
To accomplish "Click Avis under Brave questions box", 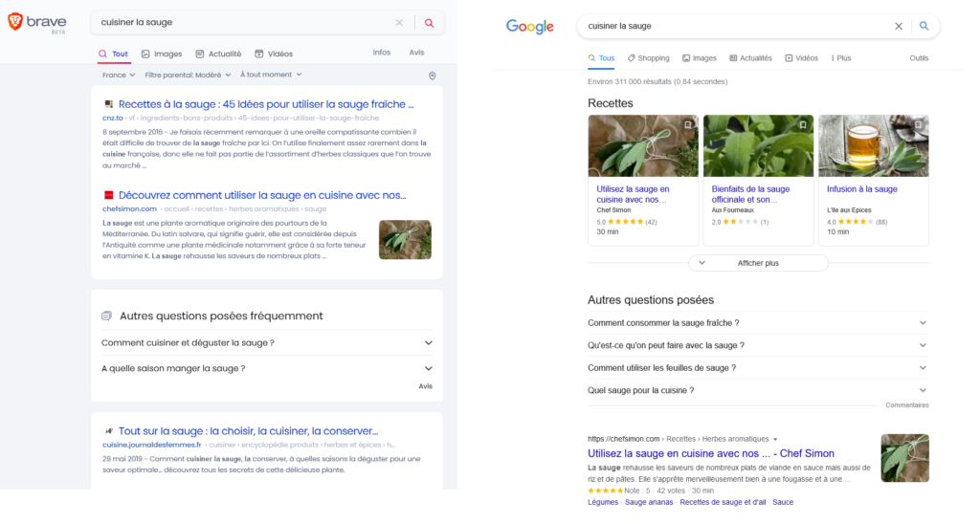I will (x=426, y=386).
